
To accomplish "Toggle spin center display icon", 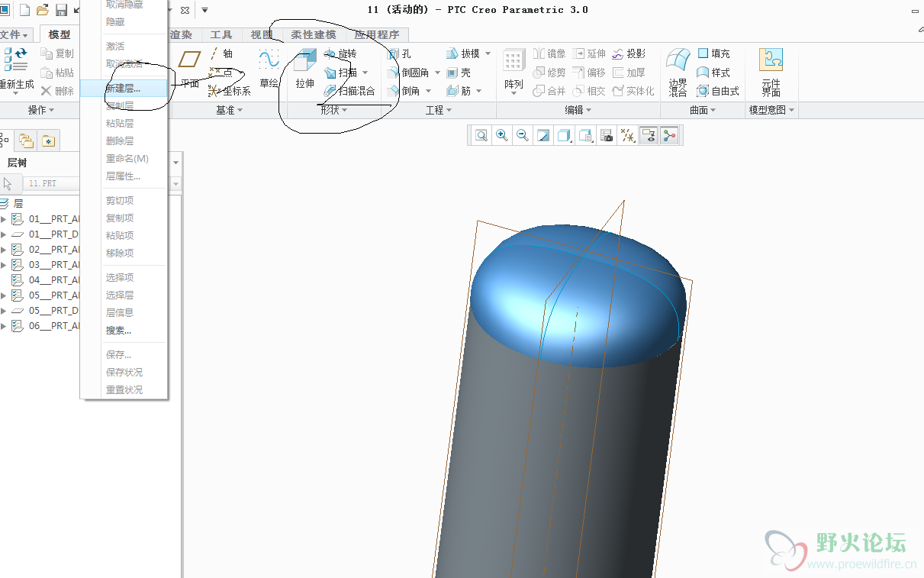I will (x=669, y=136).
